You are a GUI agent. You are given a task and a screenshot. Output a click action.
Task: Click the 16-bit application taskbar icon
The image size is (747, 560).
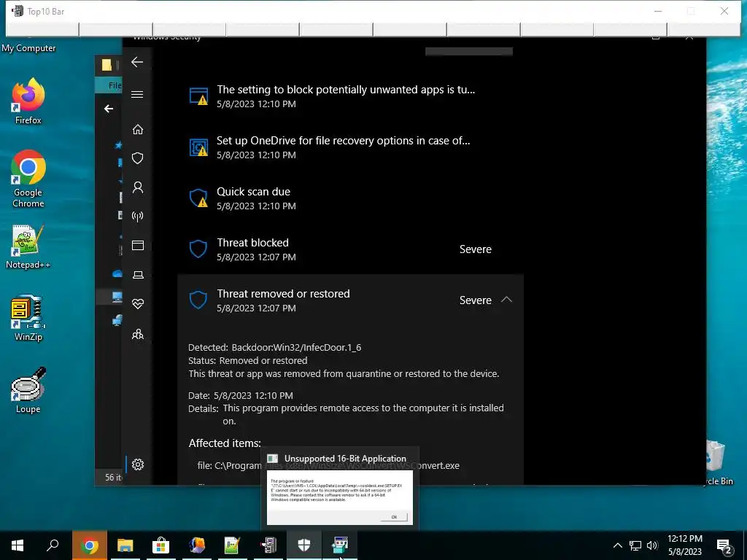tap(340, 545)
